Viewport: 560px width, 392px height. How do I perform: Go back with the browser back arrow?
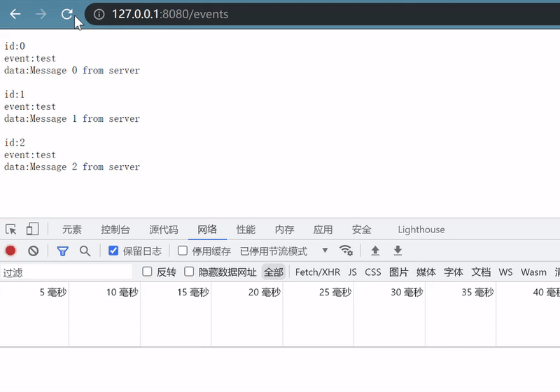(x=15, y=14)
